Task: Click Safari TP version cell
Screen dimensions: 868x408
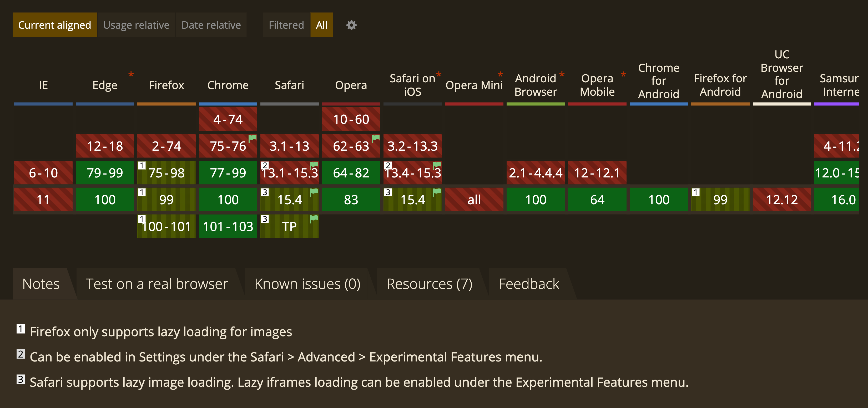Action: pos(289,226)
